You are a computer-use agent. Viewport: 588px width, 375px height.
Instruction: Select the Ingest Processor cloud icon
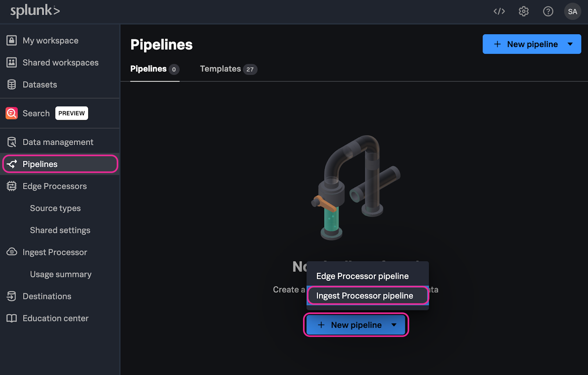click(x=11, y=252)
